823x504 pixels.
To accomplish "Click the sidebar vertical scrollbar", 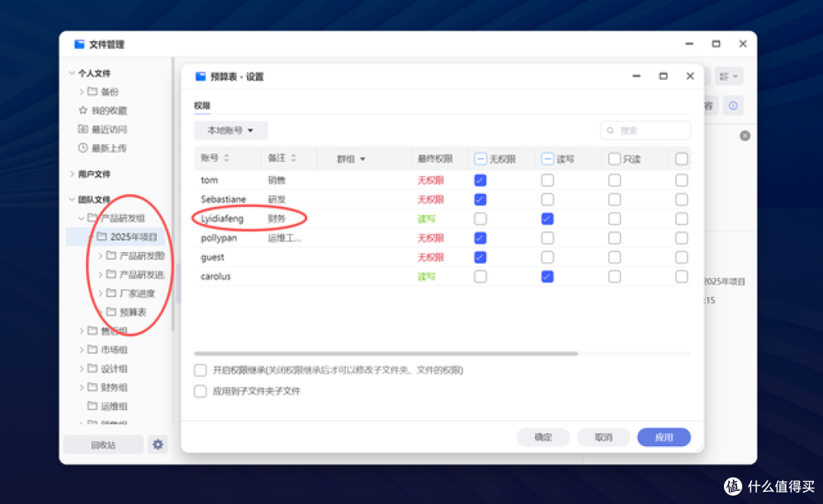I will (x=173, y=195).
